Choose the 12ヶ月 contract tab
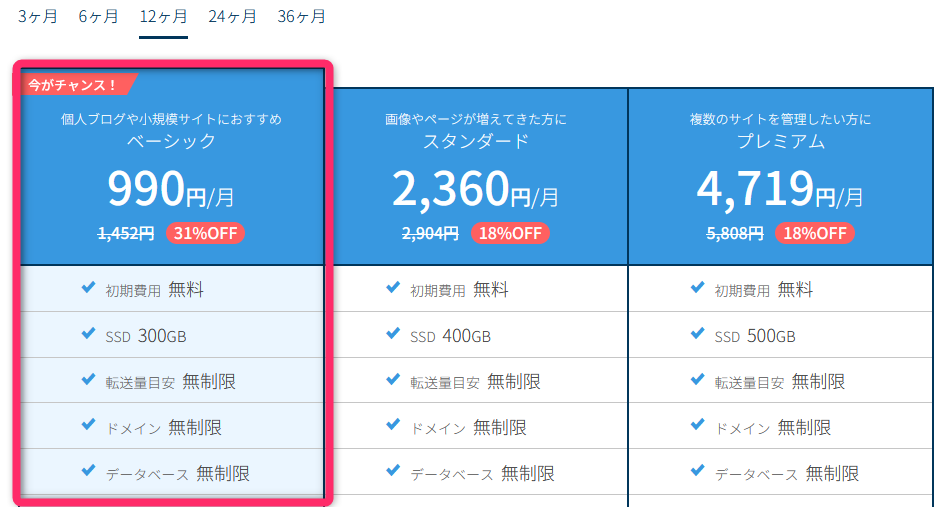This screenshot has width=950, height=507. click(163, 17)
